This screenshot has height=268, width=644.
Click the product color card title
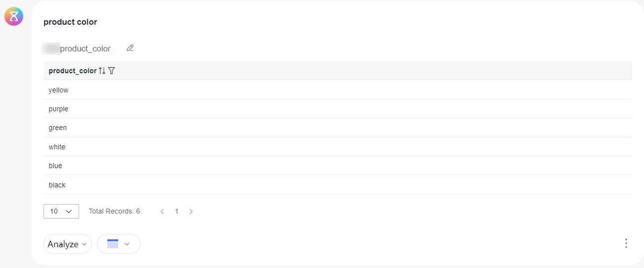click(x=70, y=22)
